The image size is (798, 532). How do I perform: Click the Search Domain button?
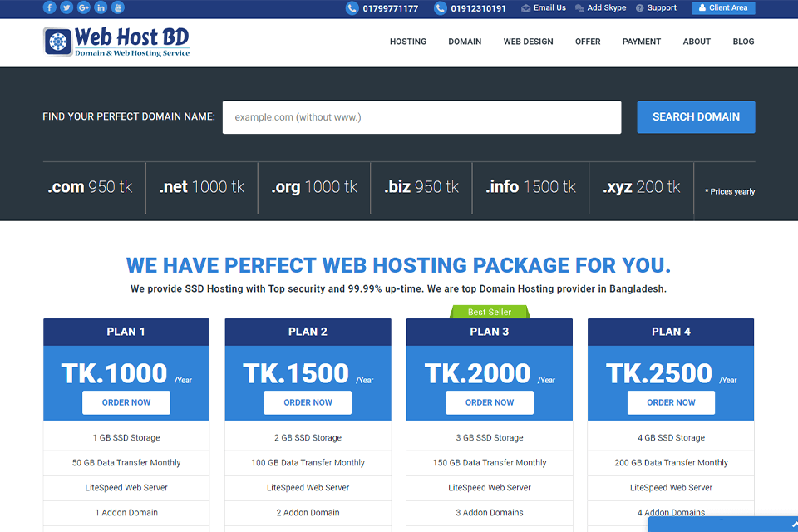click(x=696, y=117)
